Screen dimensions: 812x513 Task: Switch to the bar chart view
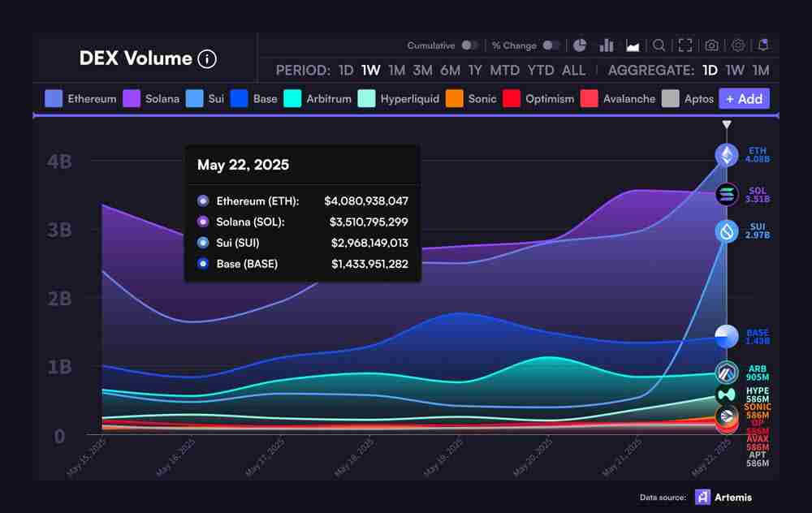pos(606,45)
